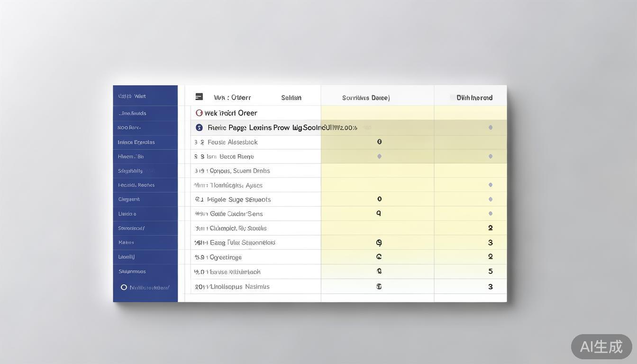Click the circle icon in sidebar bottom item
The height and width of the screenshot is (364, 637).
coord(124,287)
